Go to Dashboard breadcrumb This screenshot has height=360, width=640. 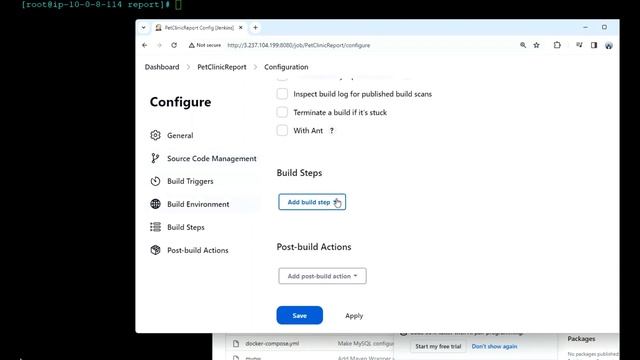pyautogui.click(x=162, y=67)
